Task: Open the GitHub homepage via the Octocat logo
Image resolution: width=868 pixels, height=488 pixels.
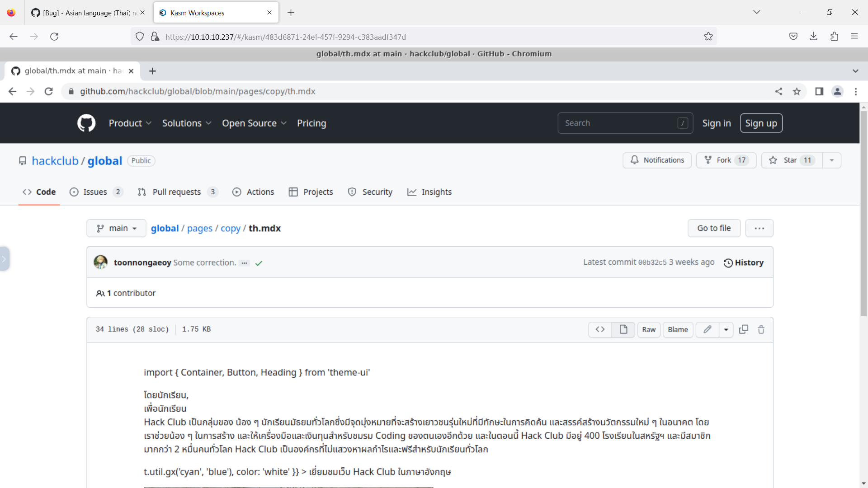Action: [x=86, y=123]
